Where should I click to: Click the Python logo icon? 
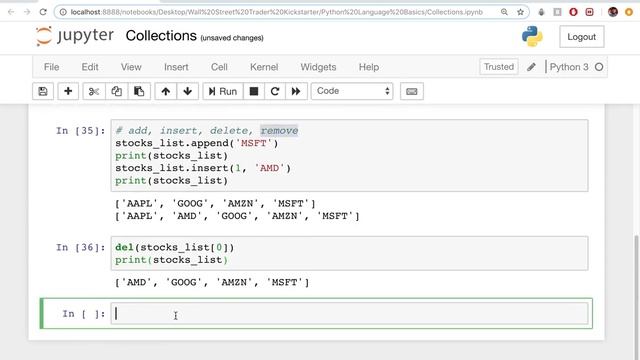point(532,36)
